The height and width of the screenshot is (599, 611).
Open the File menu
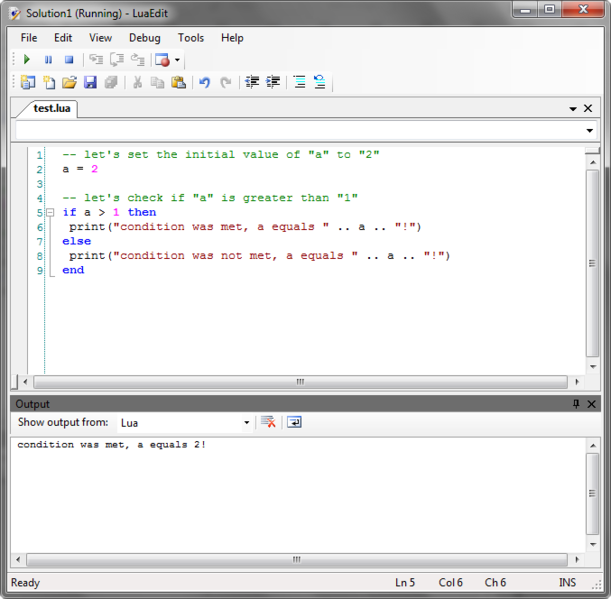29,38
